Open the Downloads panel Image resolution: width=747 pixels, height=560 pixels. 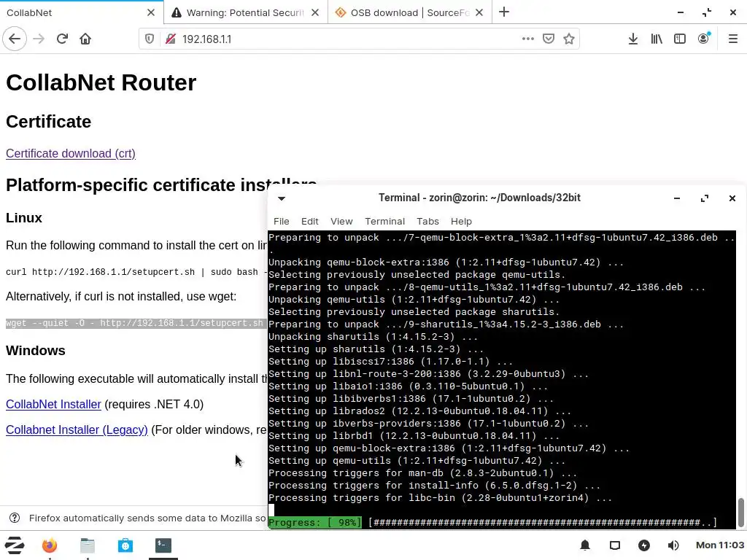[633, 39]
